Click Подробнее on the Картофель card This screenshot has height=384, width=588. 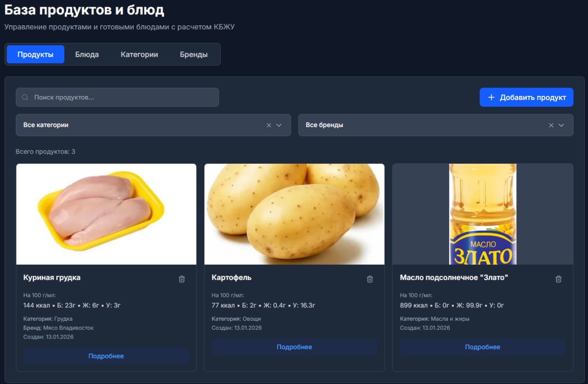(x=294, y=347)
